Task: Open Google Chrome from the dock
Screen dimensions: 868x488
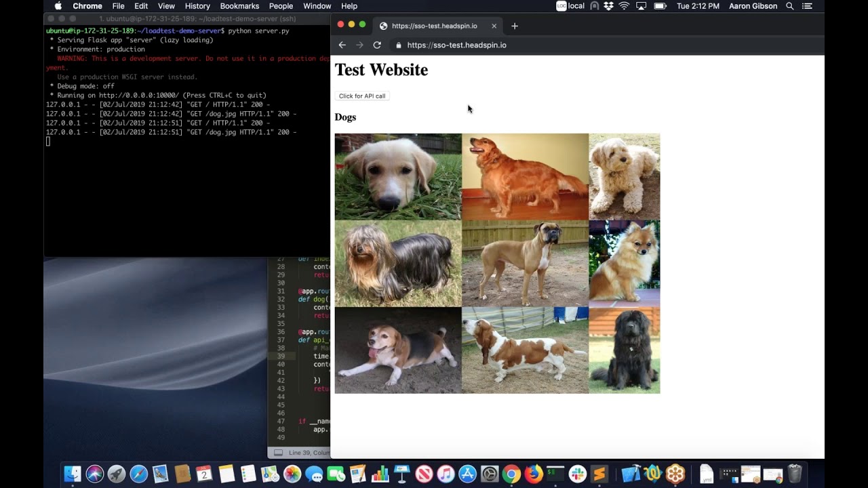Action: (511, 474)
